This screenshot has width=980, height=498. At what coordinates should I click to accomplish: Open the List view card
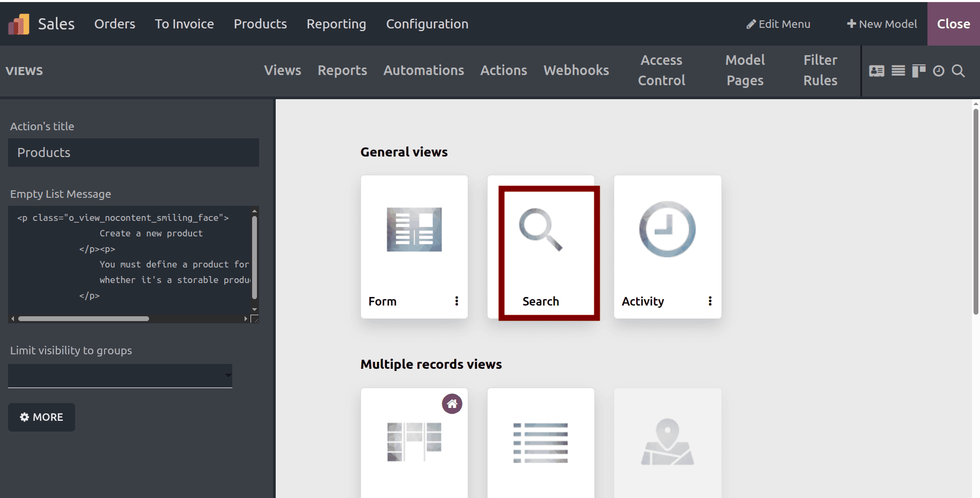coord(541,443)
